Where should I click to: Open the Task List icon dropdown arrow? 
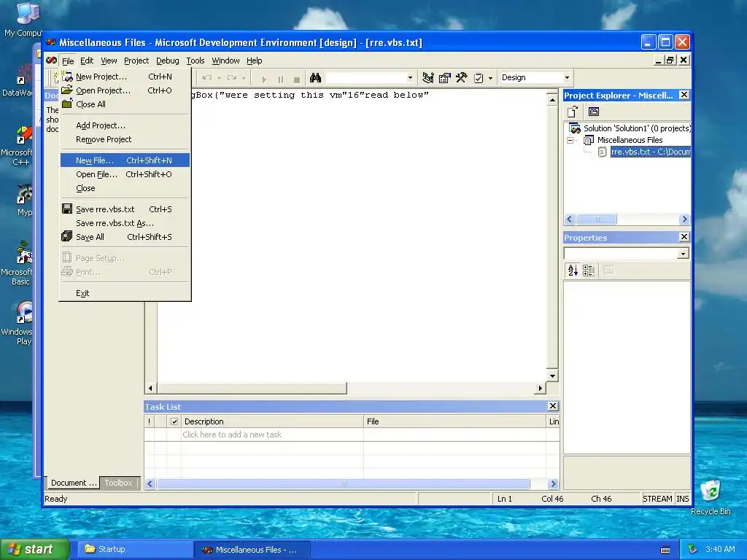coord(490,78)
